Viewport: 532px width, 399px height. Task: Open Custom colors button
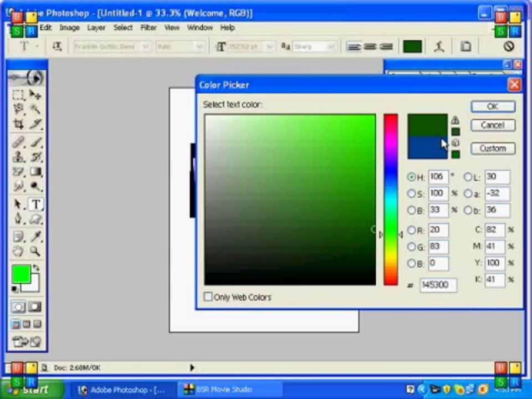point(493,149)
